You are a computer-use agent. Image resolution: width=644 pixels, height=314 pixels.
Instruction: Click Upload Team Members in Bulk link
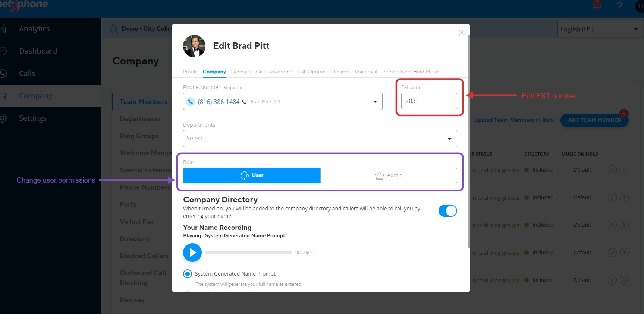click(514, 120)
